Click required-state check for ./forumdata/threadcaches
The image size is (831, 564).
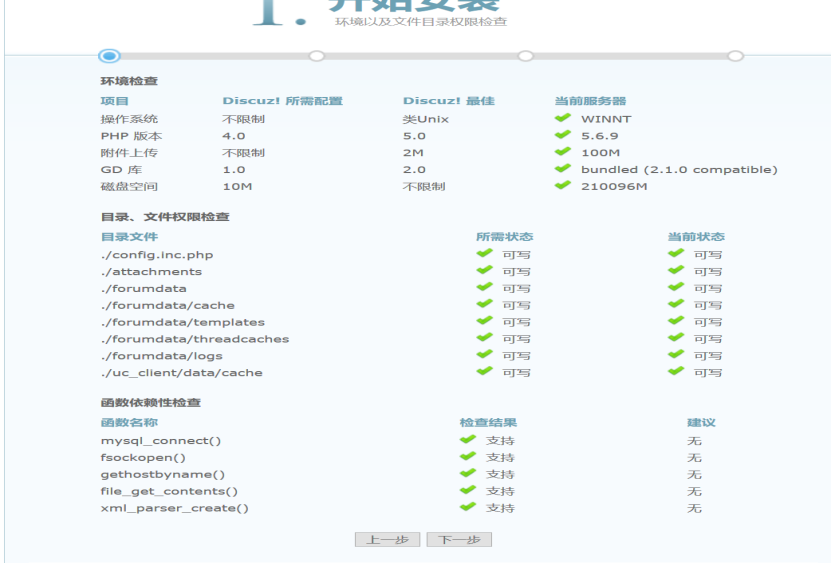tap(484, 338)
